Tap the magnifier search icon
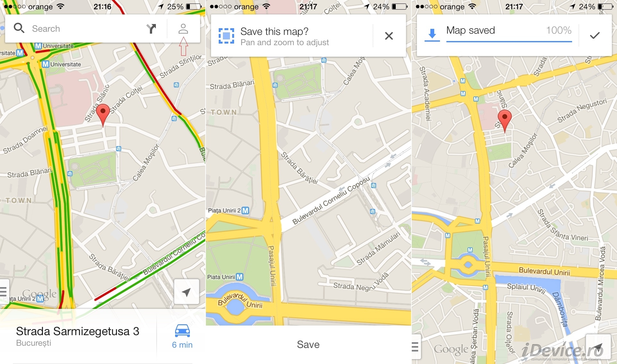Screen dimensions: 617x364 coord(19,28)
